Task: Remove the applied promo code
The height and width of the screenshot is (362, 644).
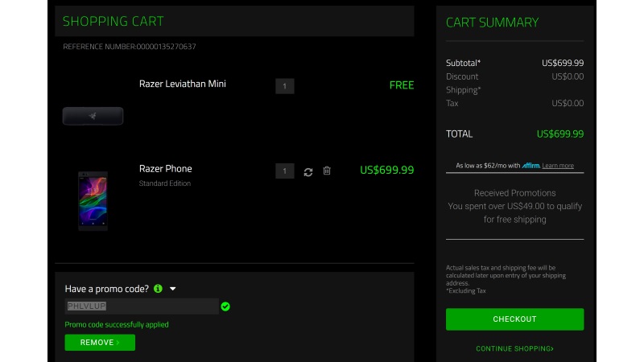Action: coord(100,343)
